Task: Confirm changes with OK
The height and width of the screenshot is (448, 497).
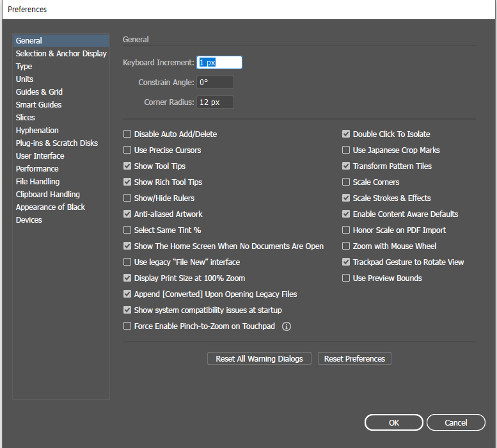Action: pyautogui.click(x=393, y=422)
